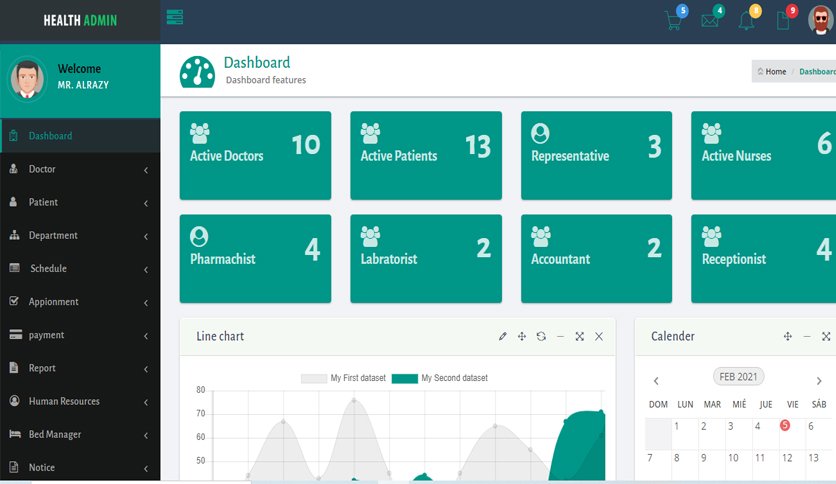836x484 pixels.
Task: Collapse the Line chart panel with minus icon
Action: click(x=560, y=336)
